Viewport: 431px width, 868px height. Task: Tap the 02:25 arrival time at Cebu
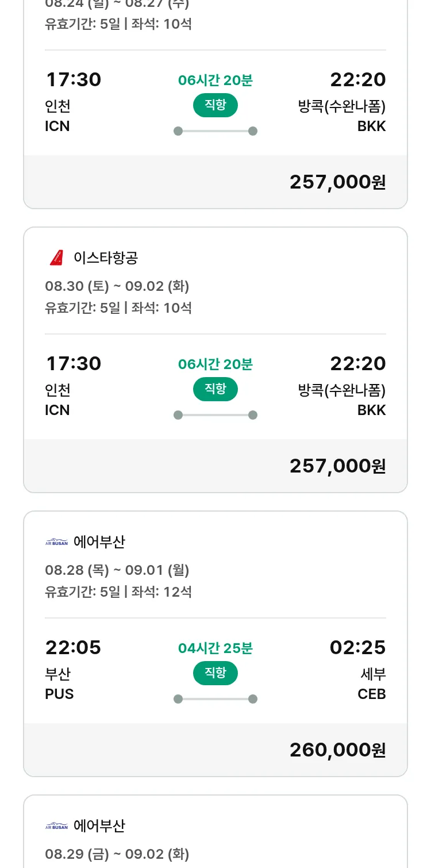coord(357,648)
